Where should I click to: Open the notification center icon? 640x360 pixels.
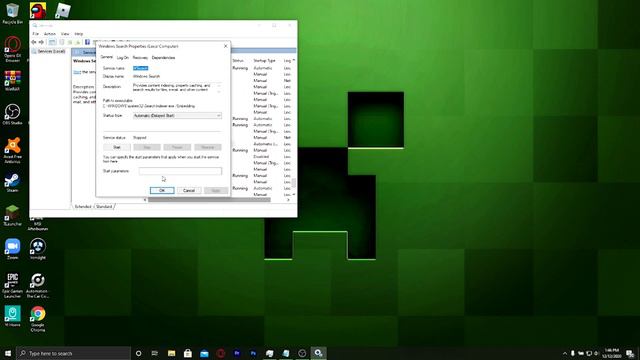(631, 353)
